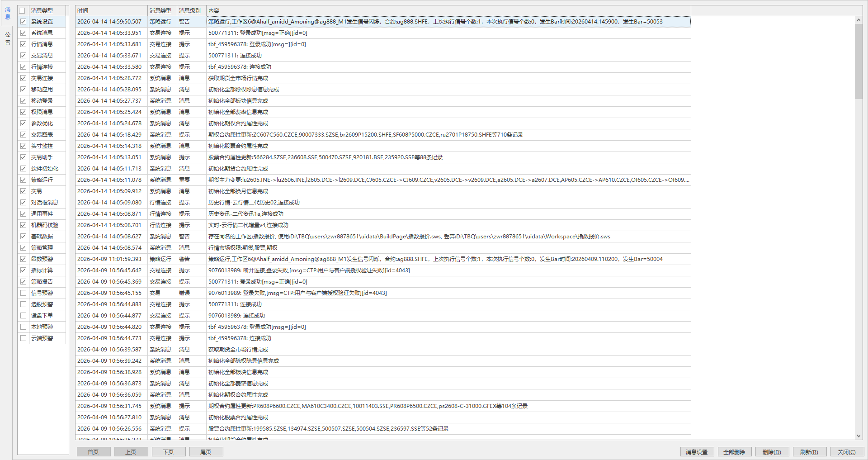Go to next page with 下页

(x=169, y=452)
